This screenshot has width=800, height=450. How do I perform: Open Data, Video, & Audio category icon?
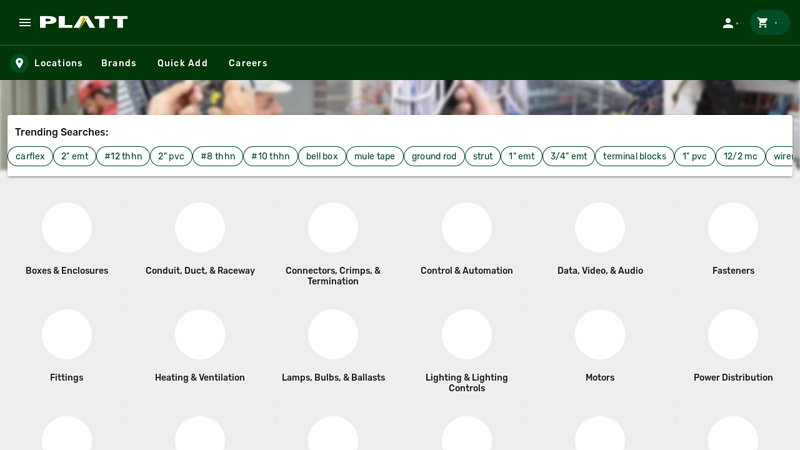pyautogui.click(x=600, y=228)
